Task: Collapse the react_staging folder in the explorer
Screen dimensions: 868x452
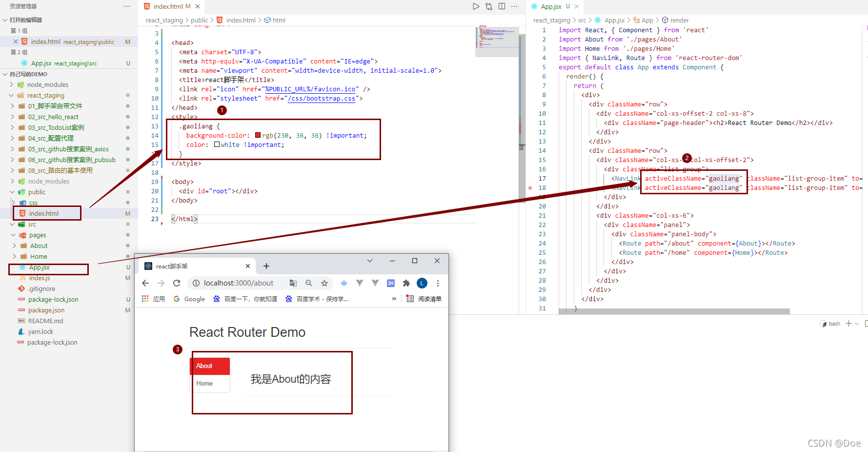Action: pyautogui.click(x=12, y=95)
